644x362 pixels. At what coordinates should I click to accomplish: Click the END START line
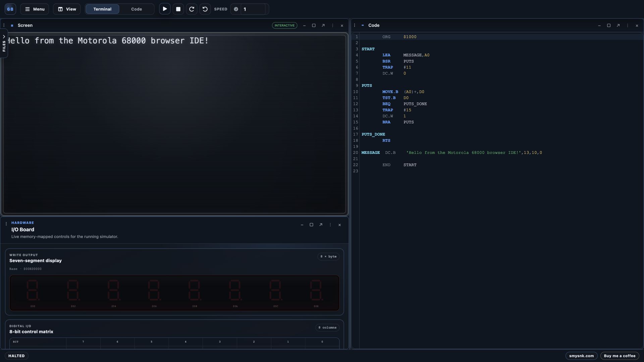399,165
